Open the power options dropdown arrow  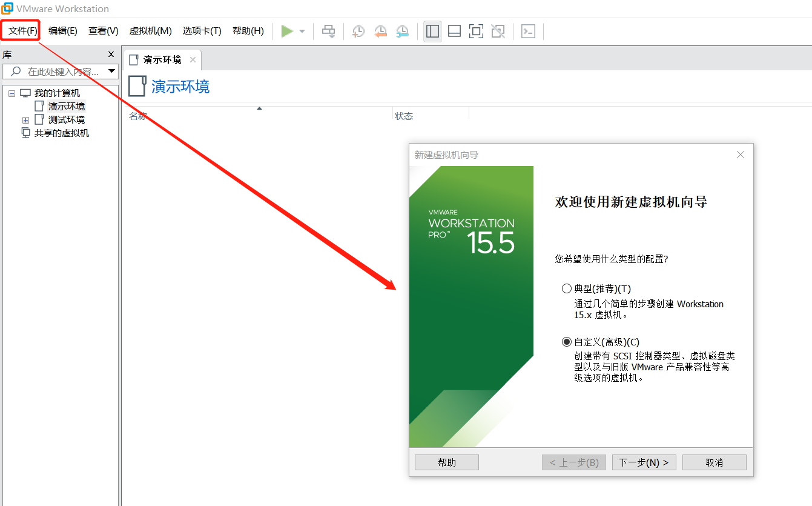(x=302, y=32)
